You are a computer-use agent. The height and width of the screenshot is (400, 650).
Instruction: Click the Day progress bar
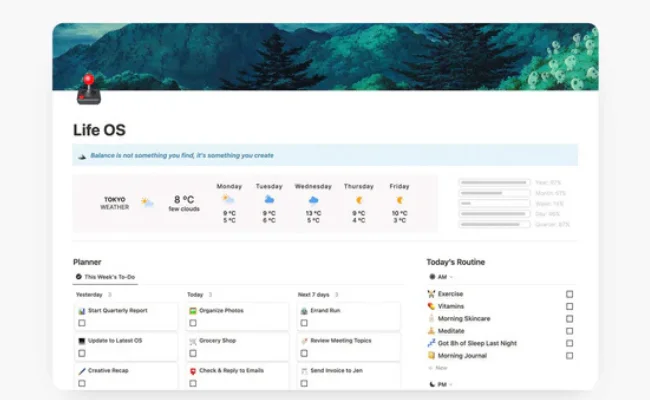(494, 214)
